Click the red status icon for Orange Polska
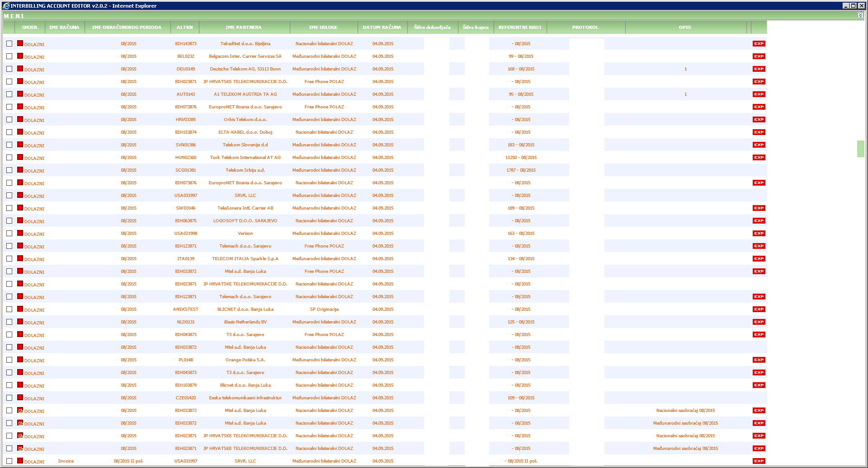This screenshot has height=468, width=868. point(20,360)
